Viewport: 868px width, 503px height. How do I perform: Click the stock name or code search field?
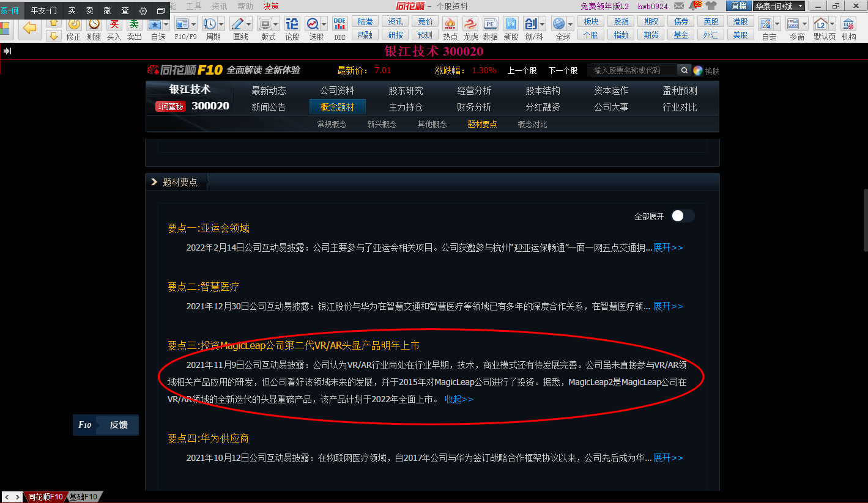point(633,70)
